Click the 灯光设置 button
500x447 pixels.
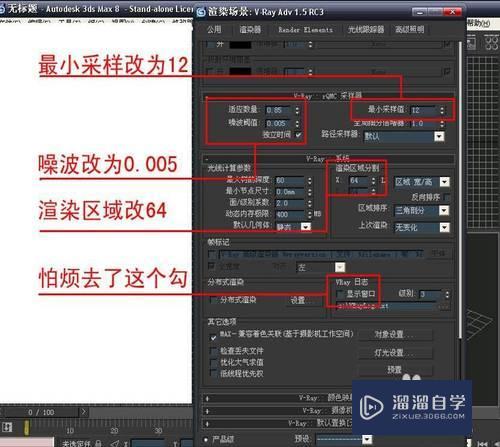396,352
